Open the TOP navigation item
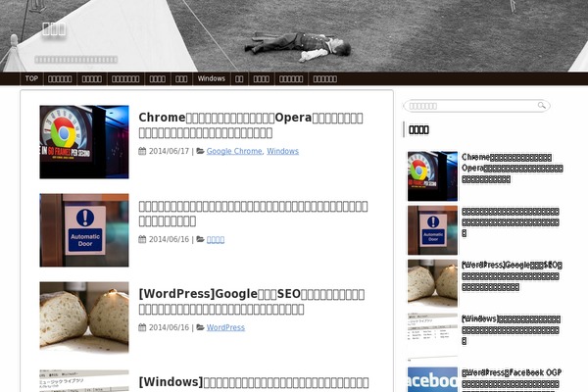The image size is (588, 392). click(x=31, y=78)
